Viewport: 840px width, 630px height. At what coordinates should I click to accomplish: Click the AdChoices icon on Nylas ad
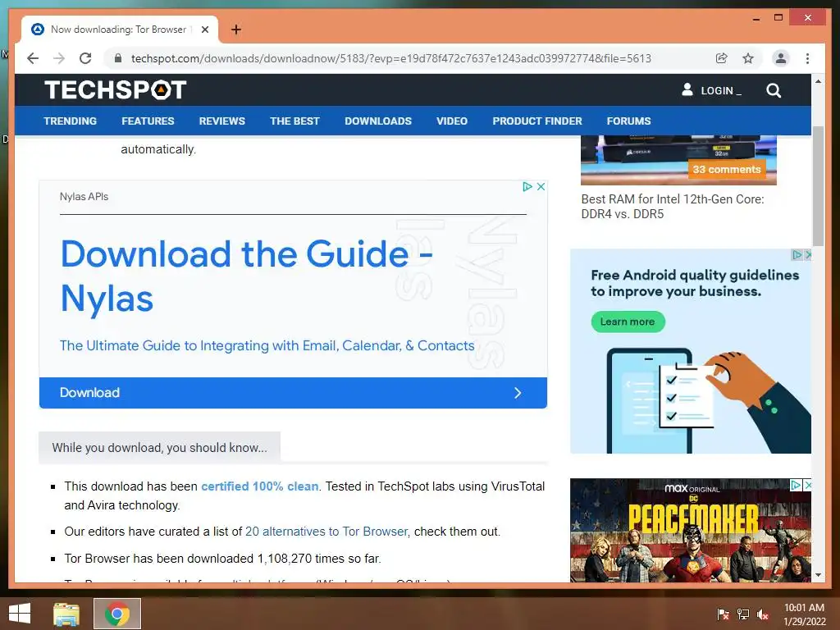click(x=527, y=186)
